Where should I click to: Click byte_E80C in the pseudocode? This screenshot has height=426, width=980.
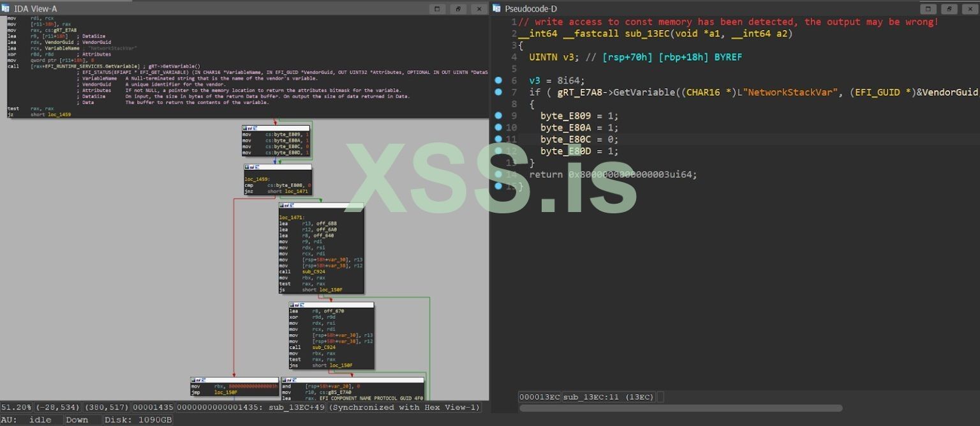(567, 139)
